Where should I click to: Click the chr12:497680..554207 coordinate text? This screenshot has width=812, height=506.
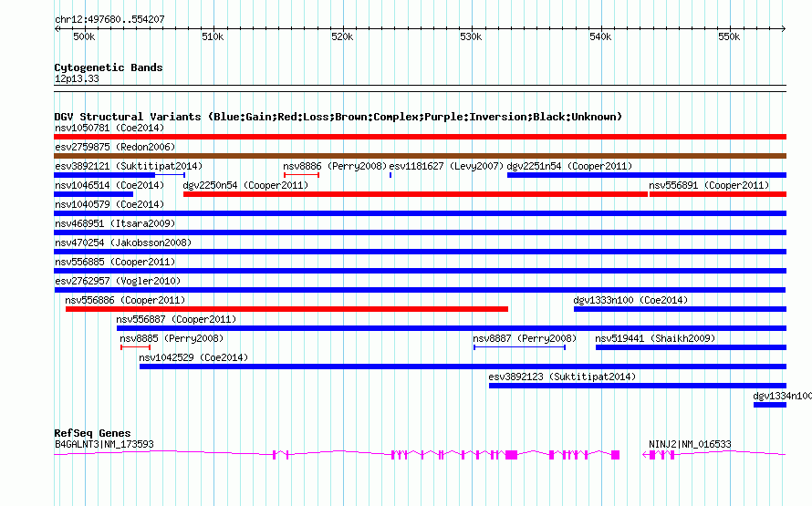point(109,19)
